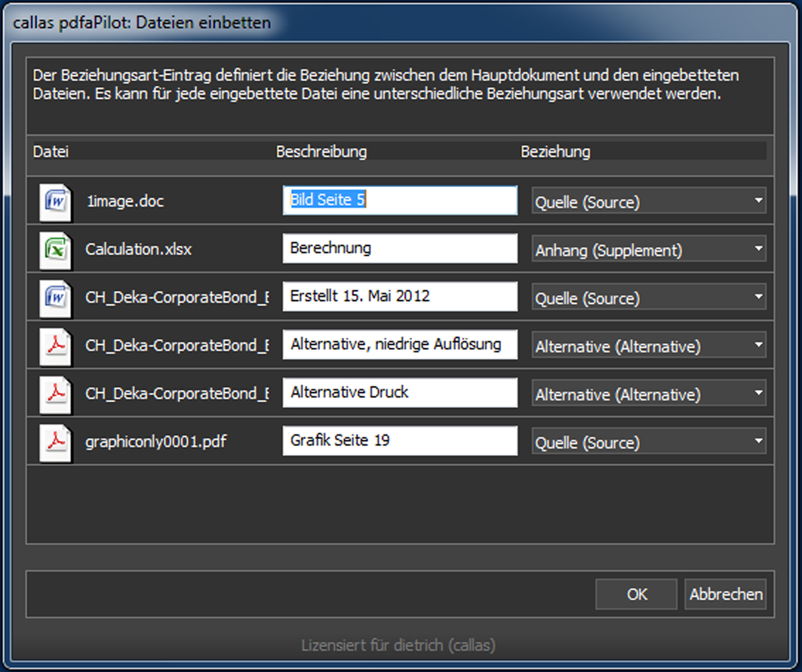Select the 'Alternative Druck' description field
This screenshot has height=672, width=802.
tap(400, 393)
